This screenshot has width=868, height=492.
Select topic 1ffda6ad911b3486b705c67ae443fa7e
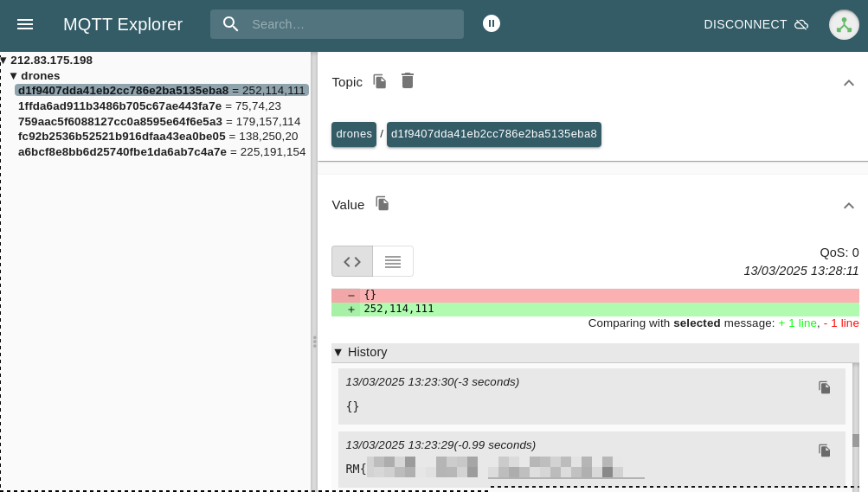pyautogui.click(x=119, y=105)
